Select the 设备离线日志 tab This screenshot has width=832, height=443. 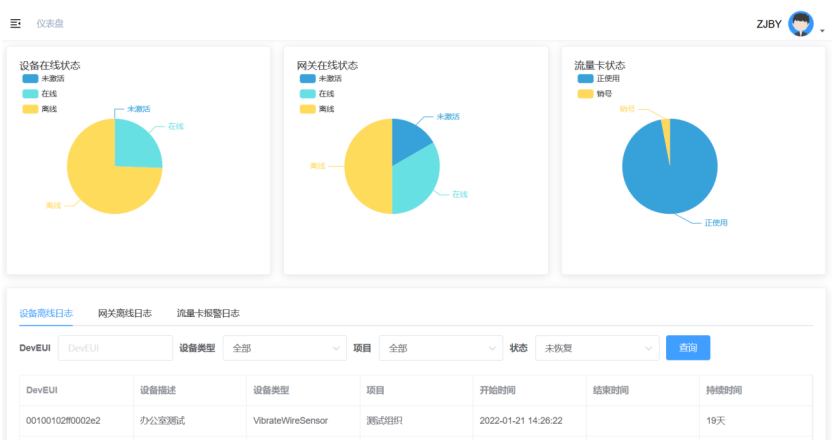[x=46, y=313]
